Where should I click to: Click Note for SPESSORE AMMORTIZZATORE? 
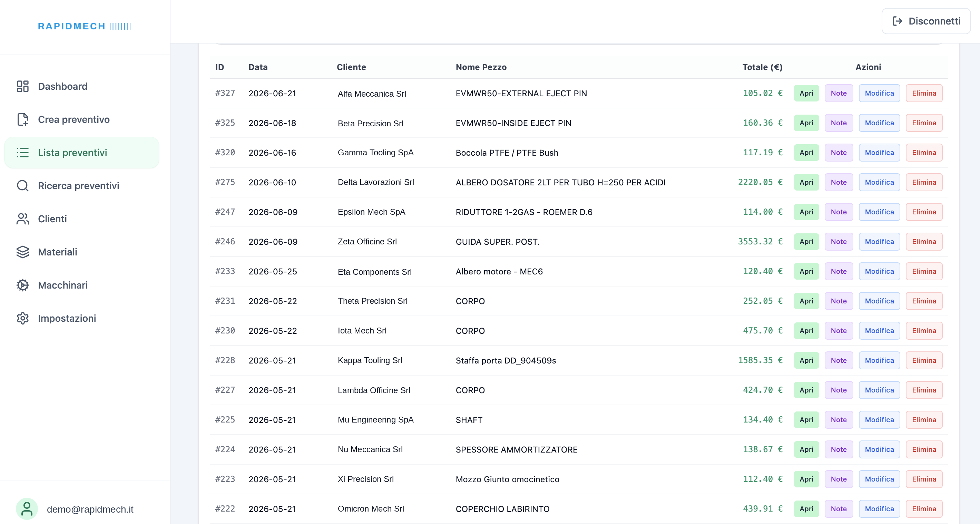[839, 449]
